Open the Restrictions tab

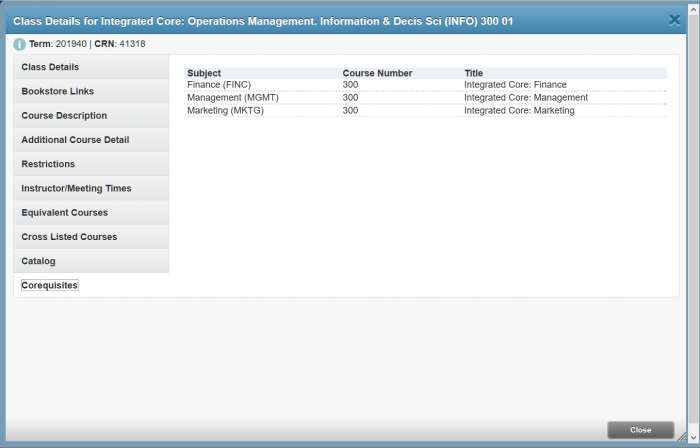click(x=48, y=164)
